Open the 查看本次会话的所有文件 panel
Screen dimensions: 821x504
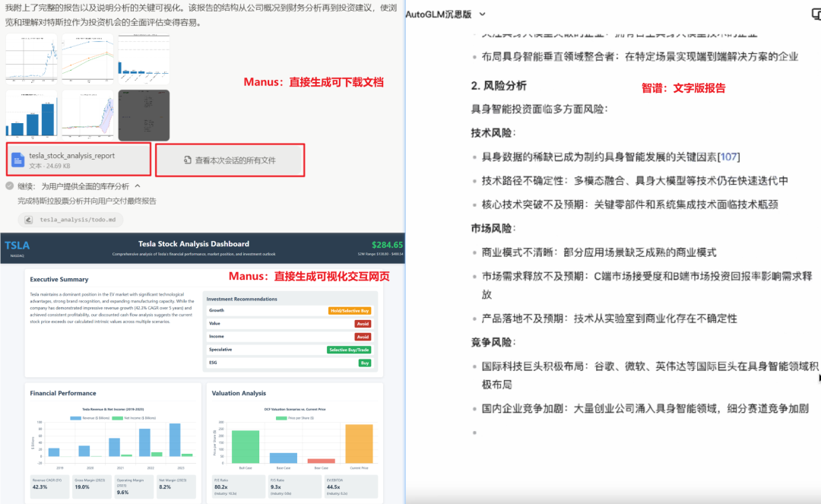228,160
